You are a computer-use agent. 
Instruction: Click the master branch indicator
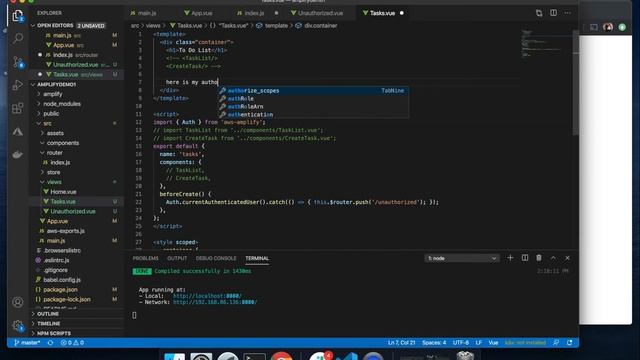(27, 343)
